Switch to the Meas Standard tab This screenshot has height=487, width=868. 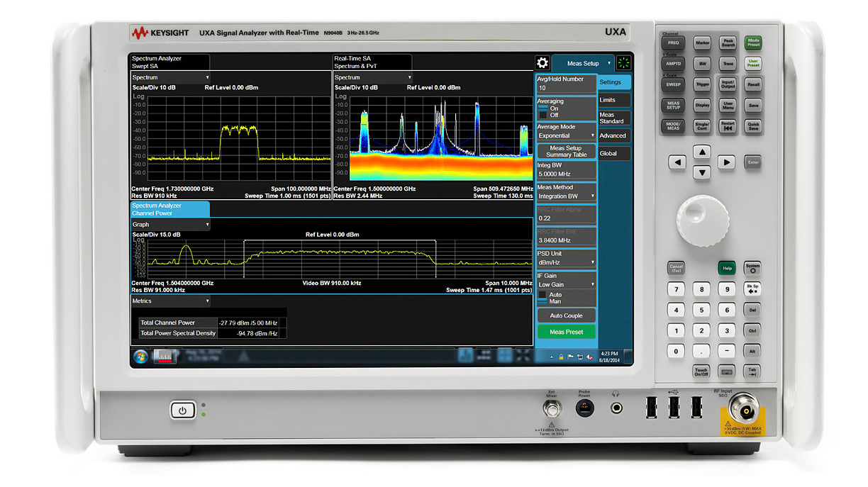pos(614,118)
